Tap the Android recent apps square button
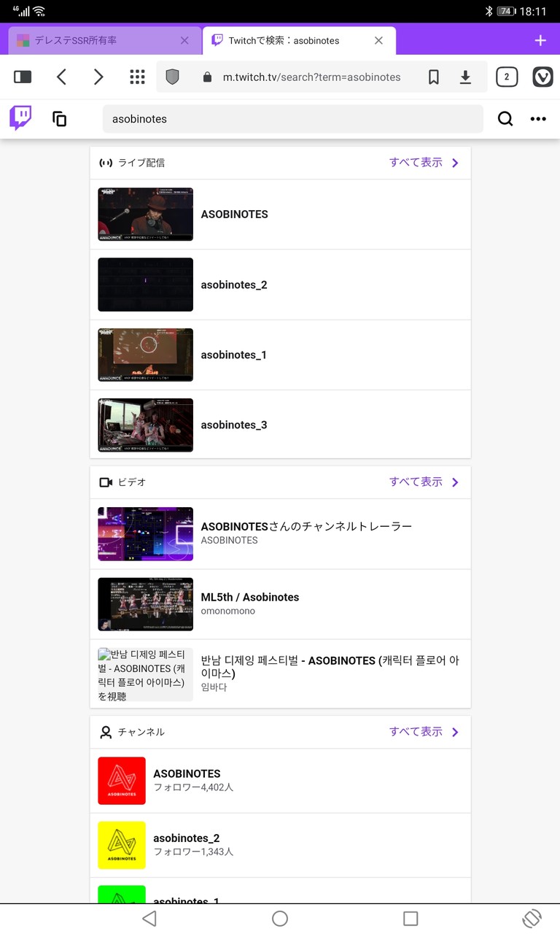The image size is (560, 934). [411, 919]
